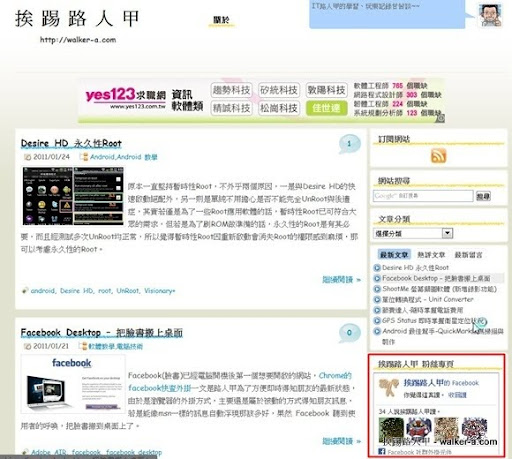Click the calendar icon beside 2011/01/24
Image resolution: width=512 pixels, height=459 pixels.
tap(27, 157)
